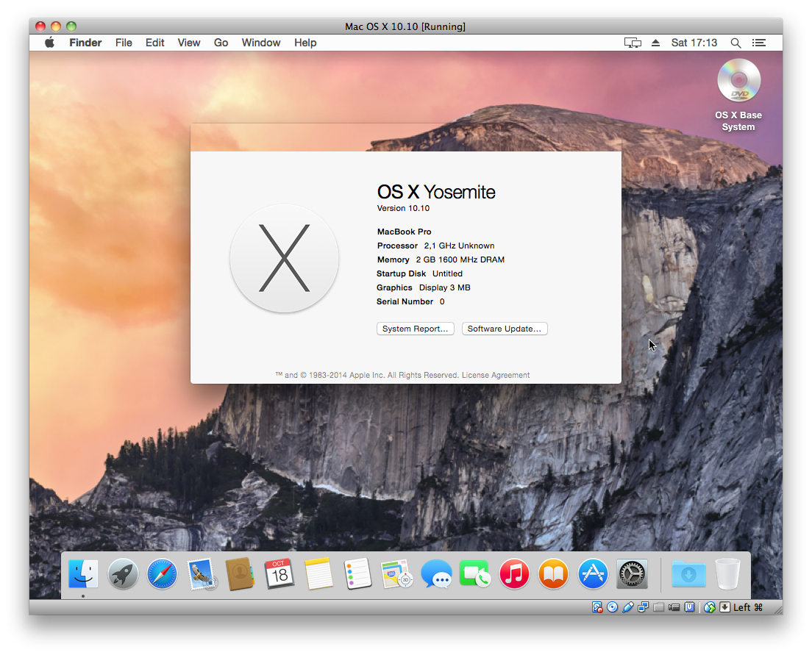812x655 pixels.
Task: Click Version 10.10 text
Action: coord(403,208)
